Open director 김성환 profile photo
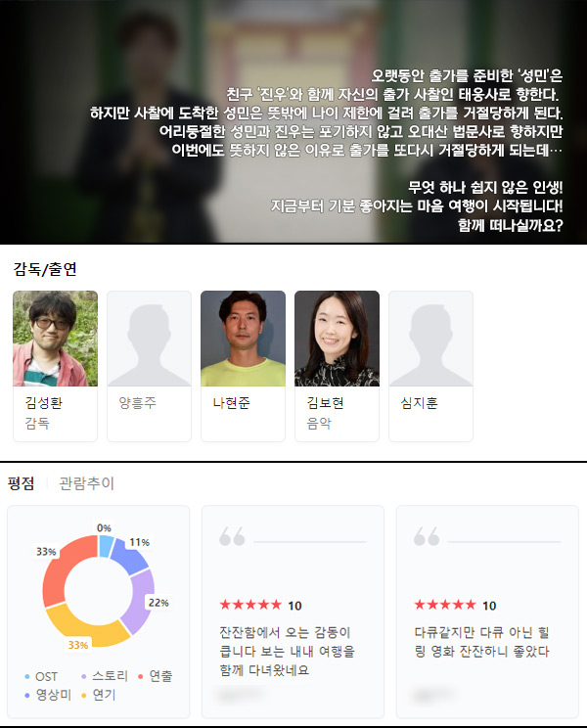This screenshot has height=728, width=587. pos(55,339)
